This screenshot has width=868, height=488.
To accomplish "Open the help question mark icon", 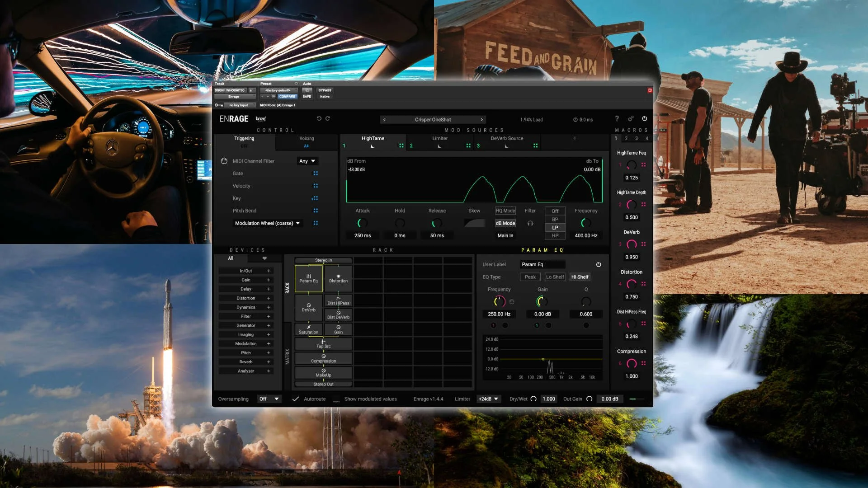I will pos(617,118).
